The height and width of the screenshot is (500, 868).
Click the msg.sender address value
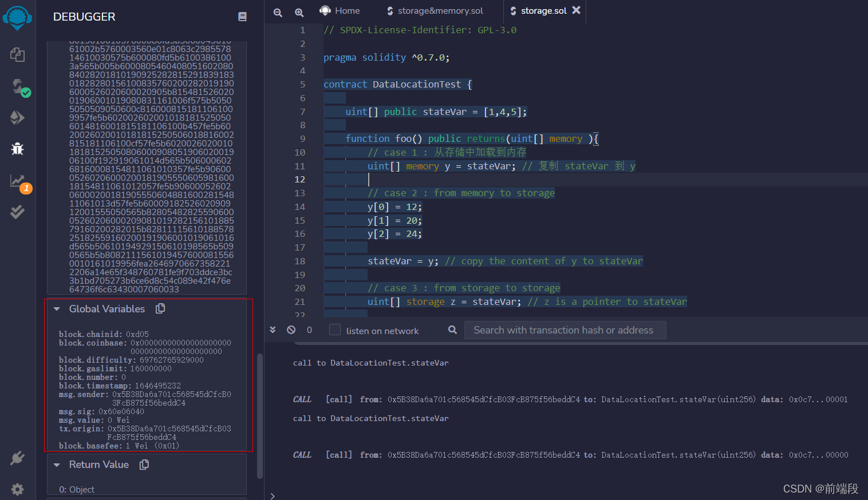click(x=172, y=399)
